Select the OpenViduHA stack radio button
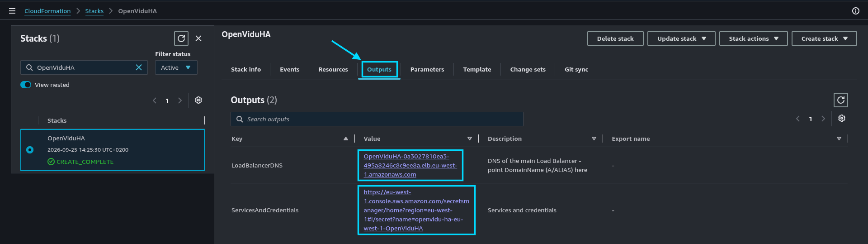 pyautogui.click(x=30, y=150)
